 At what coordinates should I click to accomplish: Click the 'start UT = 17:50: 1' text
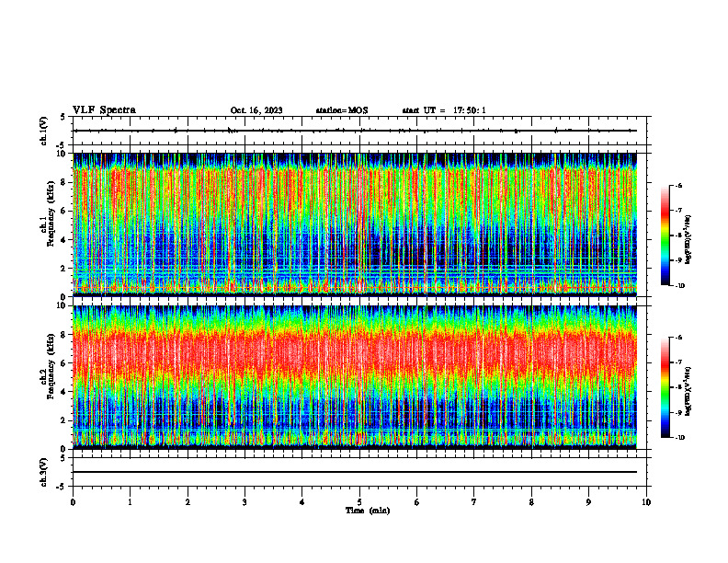[444, 110]
